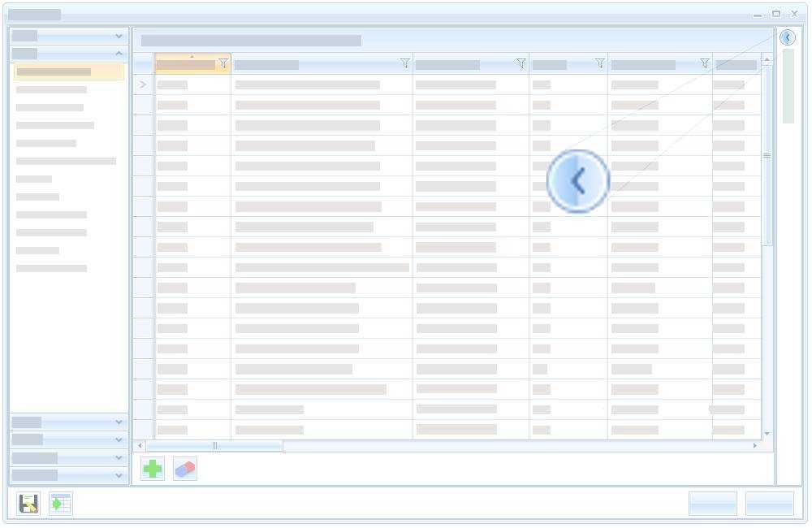The image size is (812, 528).
Task: Expand the topmost collapsed navigation group
Action: 119,37
